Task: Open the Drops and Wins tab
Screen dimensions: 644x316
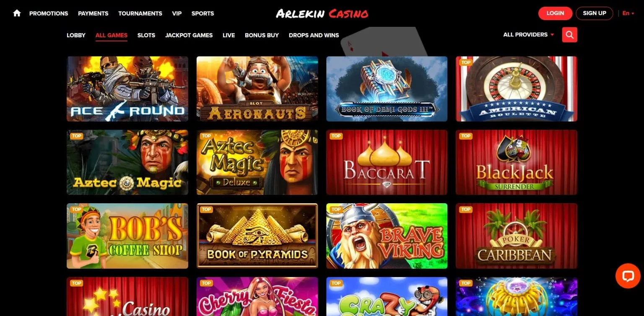Action: click(314, 35)
